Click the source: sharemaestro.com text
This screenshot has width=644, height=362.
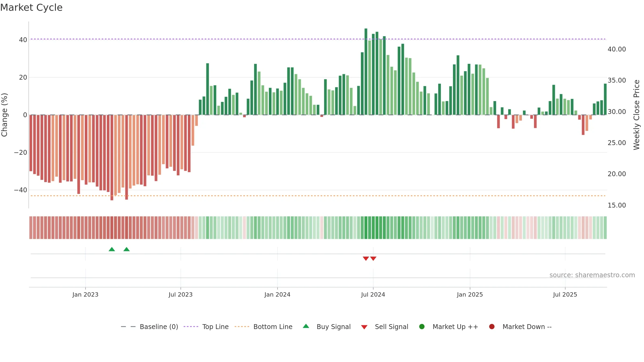[x=592, y=275]
